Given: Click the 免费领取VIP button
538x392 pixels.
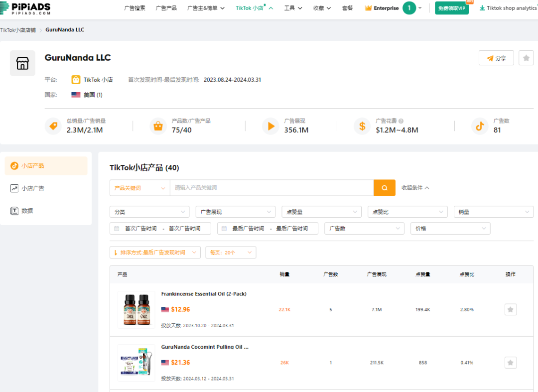Looking at the screenshot, I should 451,8.
